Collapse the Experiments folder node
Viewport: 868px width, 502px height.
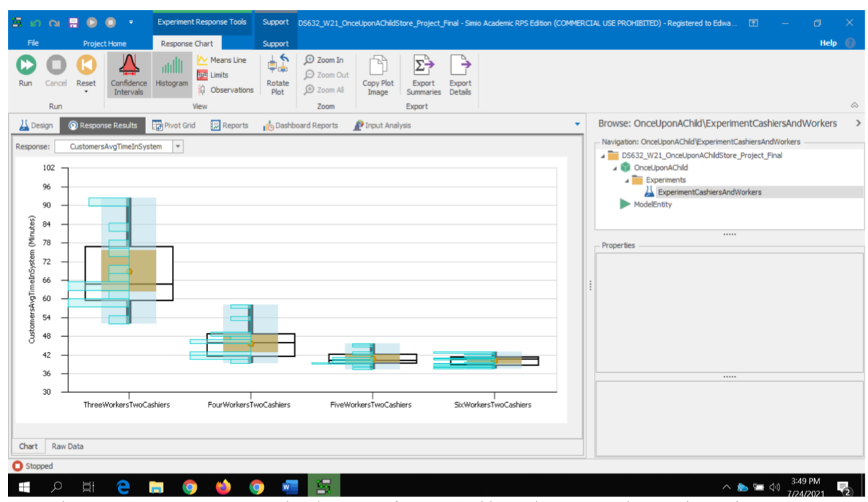[626, 180]
